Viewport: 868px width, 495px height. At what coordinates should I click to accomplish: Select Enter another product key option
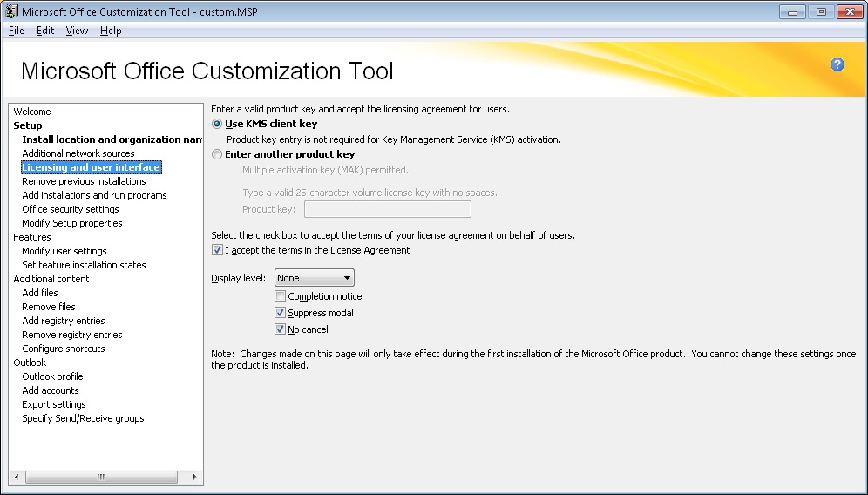coord(217,154)
